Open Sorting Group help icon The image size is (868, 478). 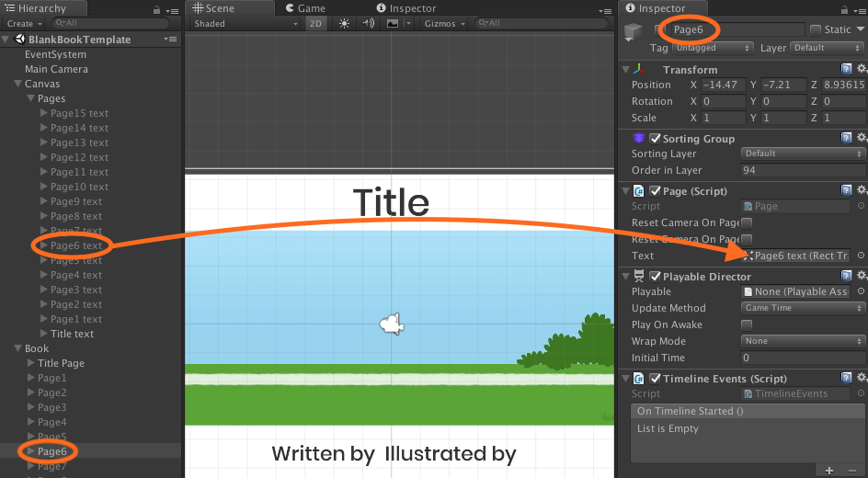pyautogui.click(x=847, y=138)
